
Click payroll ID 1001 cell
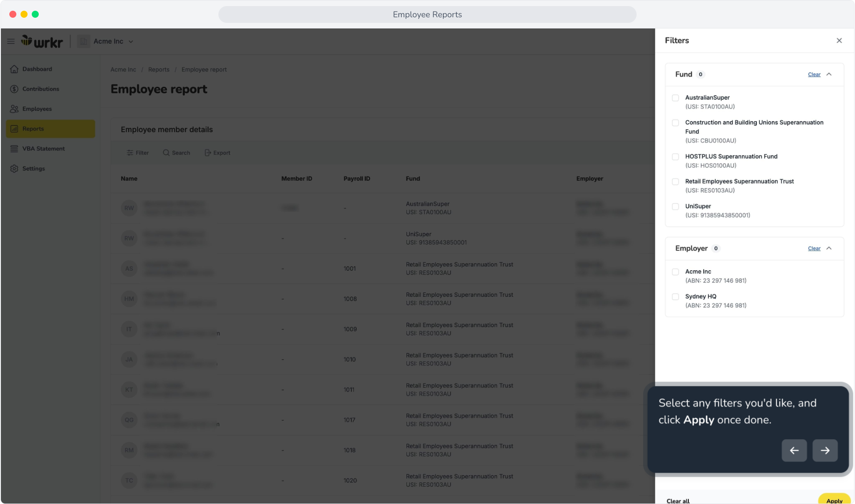tap(350, 269)
